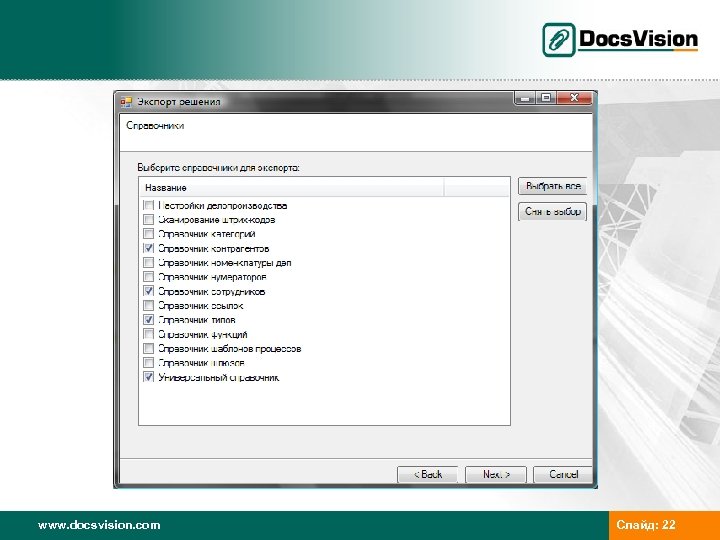
Task: Check the Сканирование штрих-кодов checkbox
Action: pos(148,219)
